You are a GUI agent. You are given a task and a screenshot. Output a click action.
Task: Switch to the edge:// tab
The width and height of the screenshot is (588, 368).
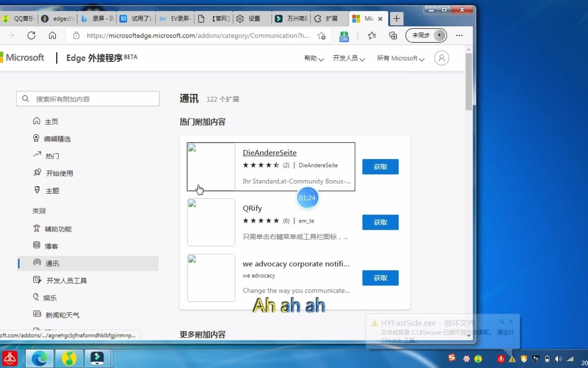[x=58, y=19]
